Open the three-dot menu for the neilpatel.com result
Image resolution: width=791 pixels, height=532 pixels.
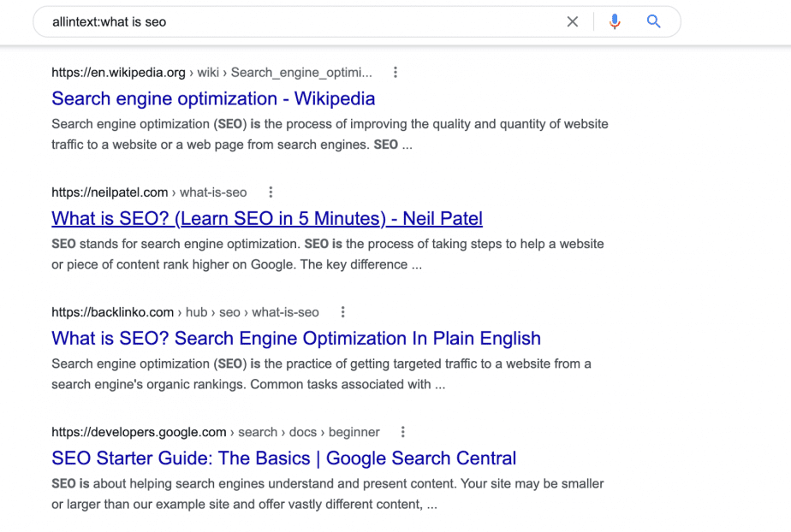pos(271,192)
